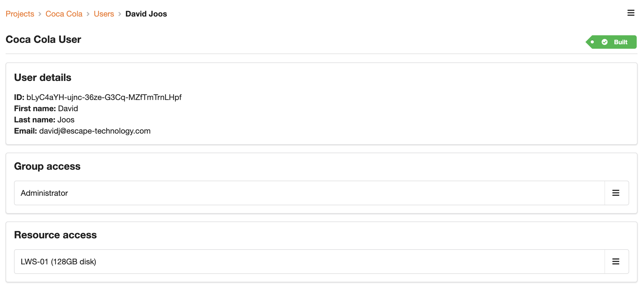
Task: Click the chevron after Projects breadcrumb
Action: (x=40, y=14)
